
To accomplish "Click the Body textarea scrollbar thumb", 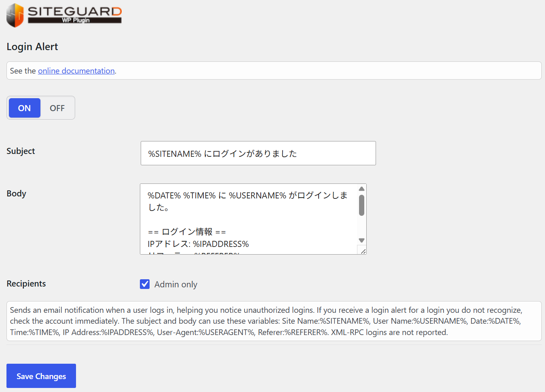I will (361, 205).
